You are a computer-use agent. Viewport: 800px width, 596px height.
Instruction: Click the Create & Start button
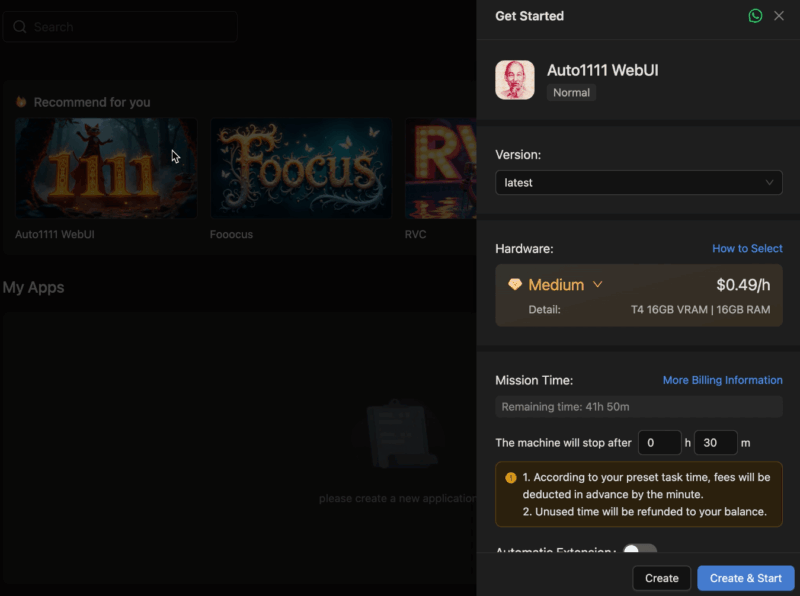(x=745, y=578)
